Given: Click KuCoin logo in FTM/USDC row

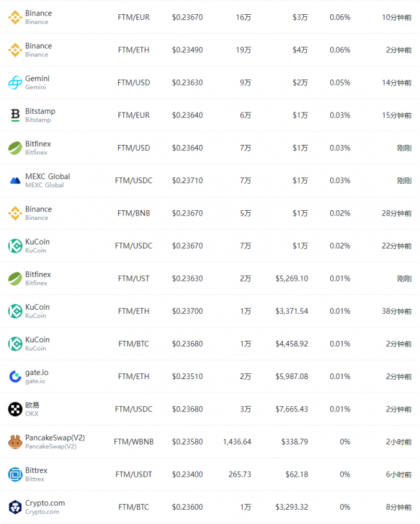Looking at the screenshot, I should coord(15,246).
